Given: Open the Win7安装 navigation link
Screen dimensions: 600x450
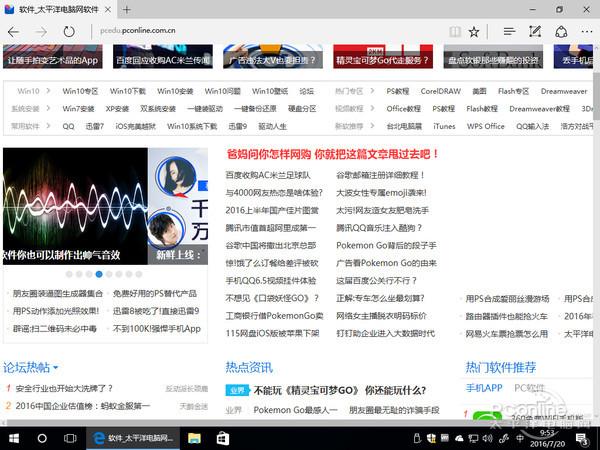Looking at the screenshot, I should pyautogui.click(x=78, y=109).
